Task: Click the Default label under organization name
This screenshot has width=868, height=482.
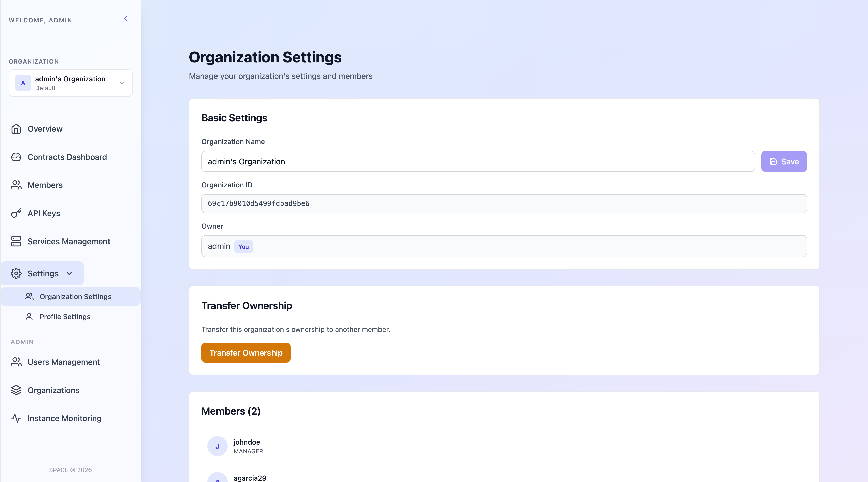Action: (x=45, y=88)
